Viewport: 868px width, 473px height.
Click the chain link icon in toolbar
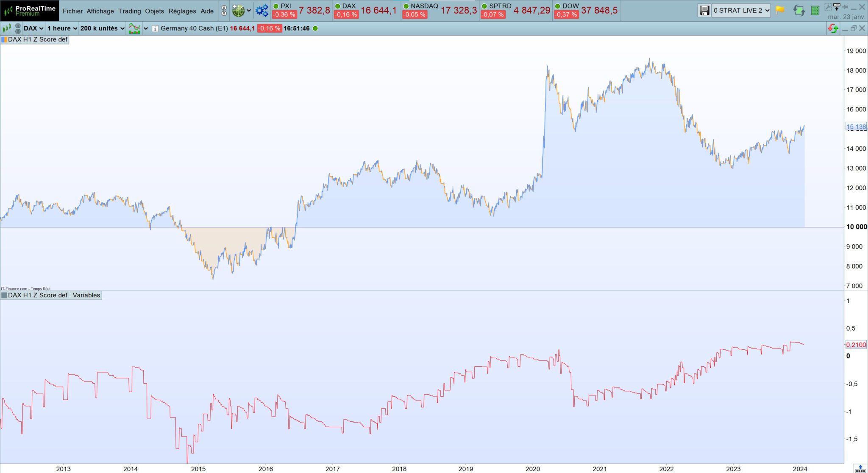tap(224, 11)
